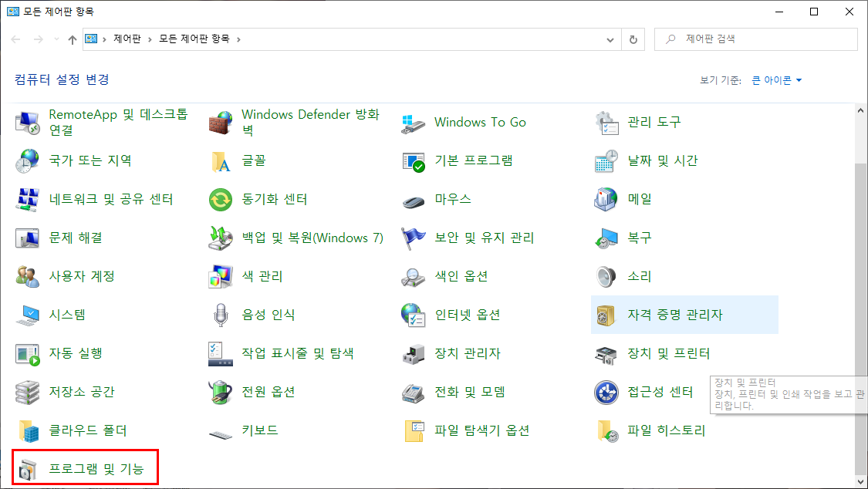The height and width of the screenshot is (489, 868).
Task: Open the 파일 히스토리 icon
Action: [x=606, y=430]
